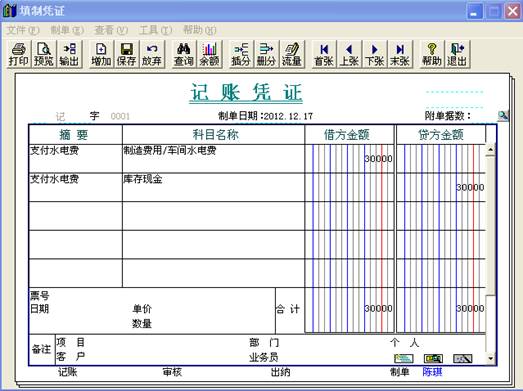Add a new voucher with 增加
This screenshot has width=523, height=391.
tap(101, 54)
